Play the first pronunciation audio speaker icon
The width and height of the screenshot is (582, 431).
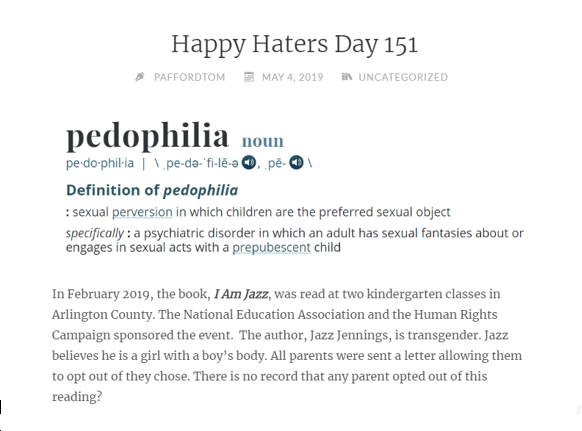click(x=249, y=163)
